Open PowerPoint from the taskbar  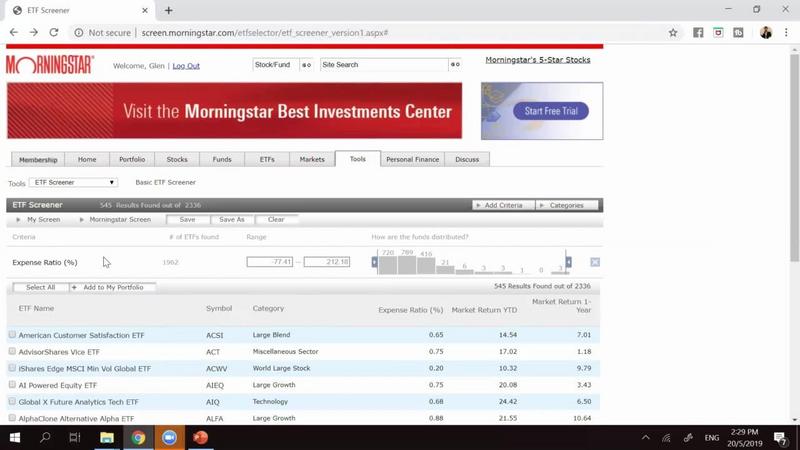click(201, 438)
